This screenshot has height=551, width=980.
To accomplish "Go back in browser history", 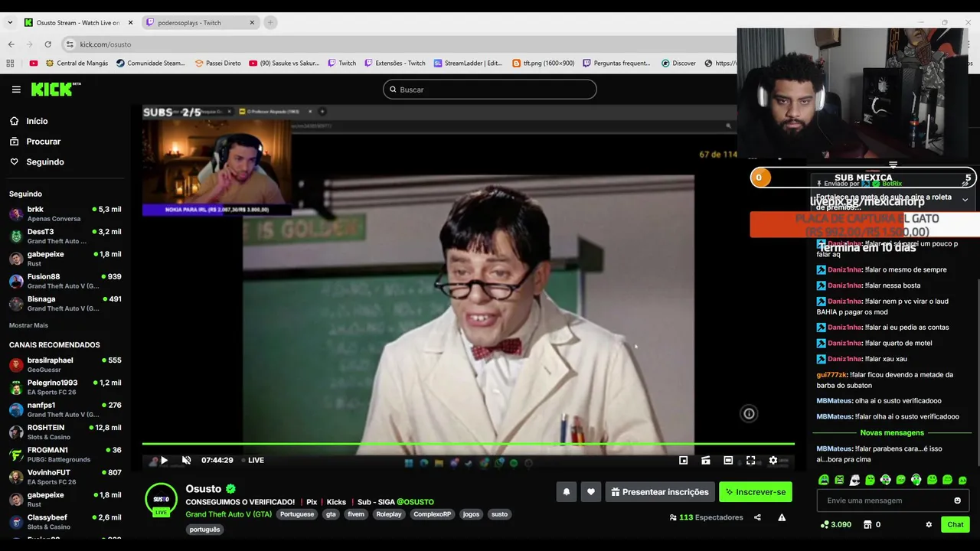I will (x=11, y=44).
